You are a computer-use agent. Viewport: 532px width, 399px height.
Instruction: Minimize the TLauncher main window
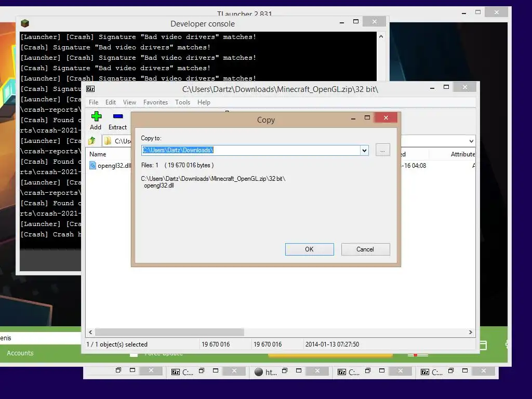(x=464, y=13)
